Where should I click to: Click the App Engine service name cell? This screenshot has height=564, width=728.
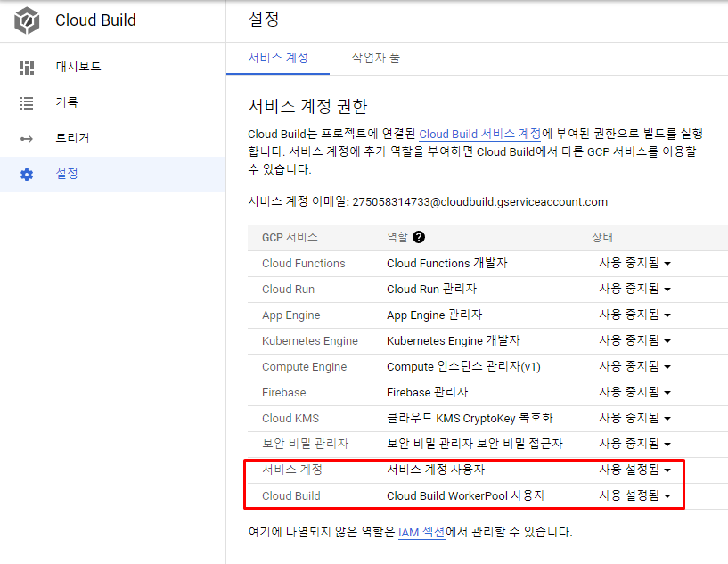pos(291,315)
